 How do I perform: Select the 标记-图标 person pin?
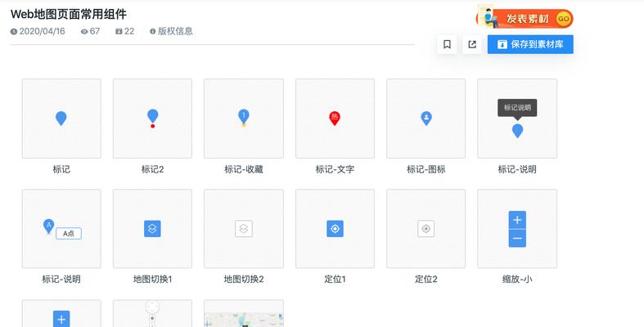pyautogui.click(x=426, y=119)
